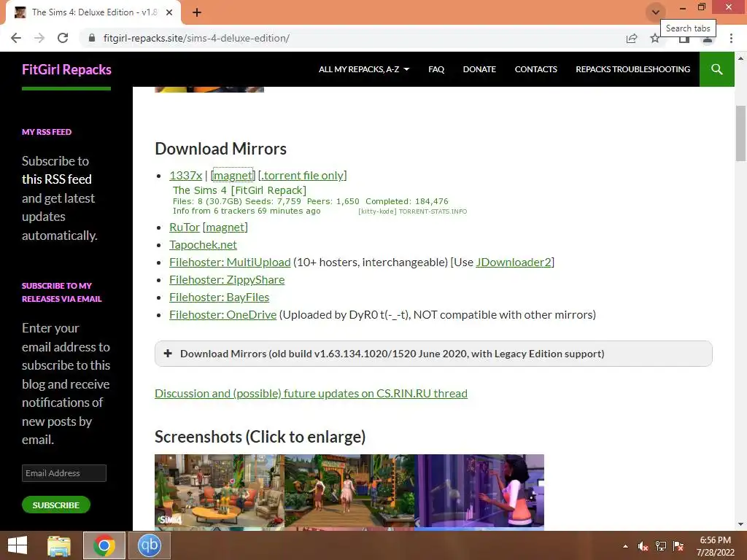Click 'this RSS feed' link
The height and width of the screenshot is (560, 747).
coord(57,179)
